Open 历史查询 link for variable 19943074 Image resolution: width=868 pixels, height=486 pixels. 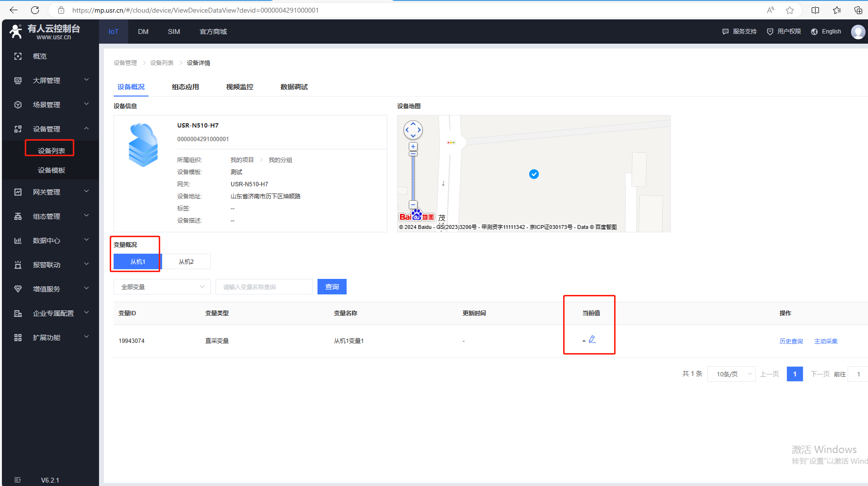pyautogui.click(x=791, y=341)
